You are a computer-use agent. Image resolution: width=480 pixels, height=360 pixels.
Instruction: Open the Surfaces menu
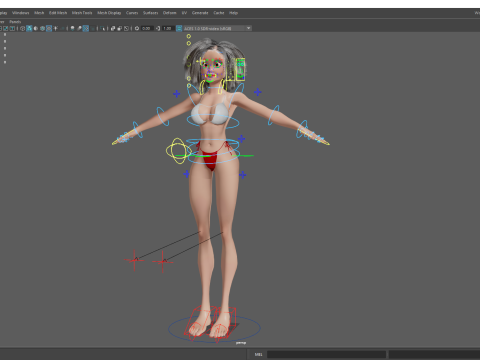pyautogui.click(x=150, y=13)
